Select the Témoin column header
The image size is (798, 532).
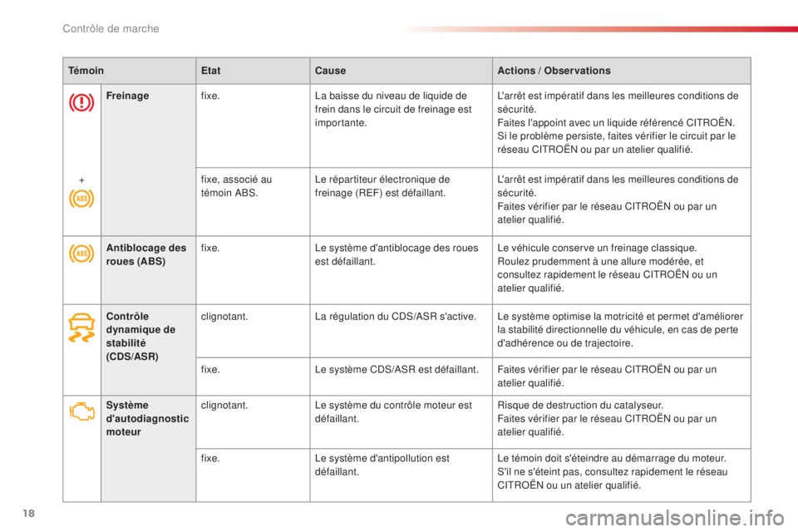click(86, 71)
